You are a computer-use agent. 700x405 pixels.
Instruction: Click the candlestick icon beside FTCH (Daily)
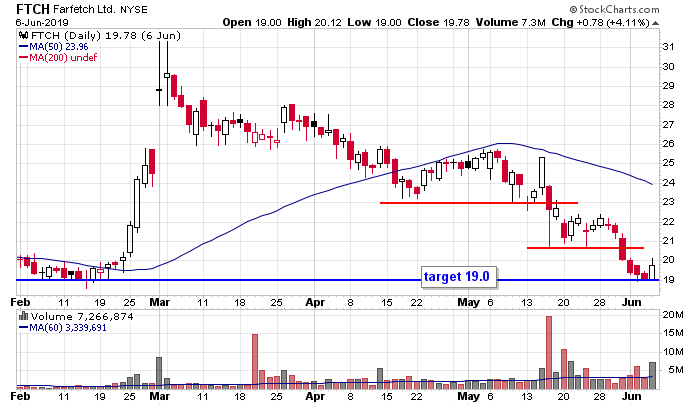point(24,36)
